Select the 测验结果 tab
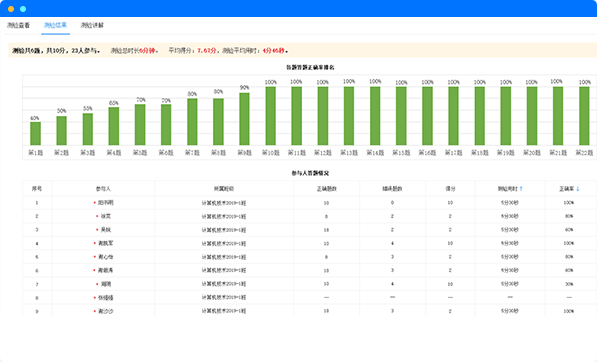This screenshot has height=362, width=597. pyautogui.click(x=55, y=25)
